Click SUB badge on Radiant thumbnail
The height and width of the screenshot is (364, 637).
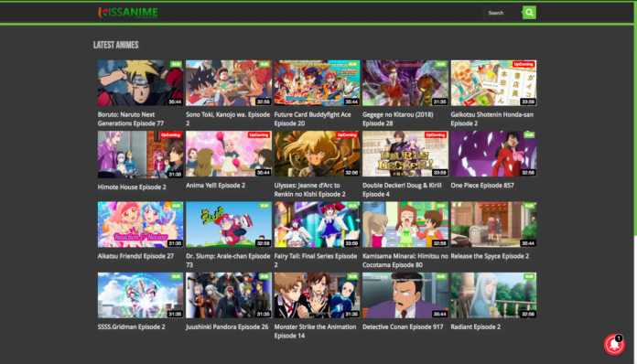(x=529, y=276)
